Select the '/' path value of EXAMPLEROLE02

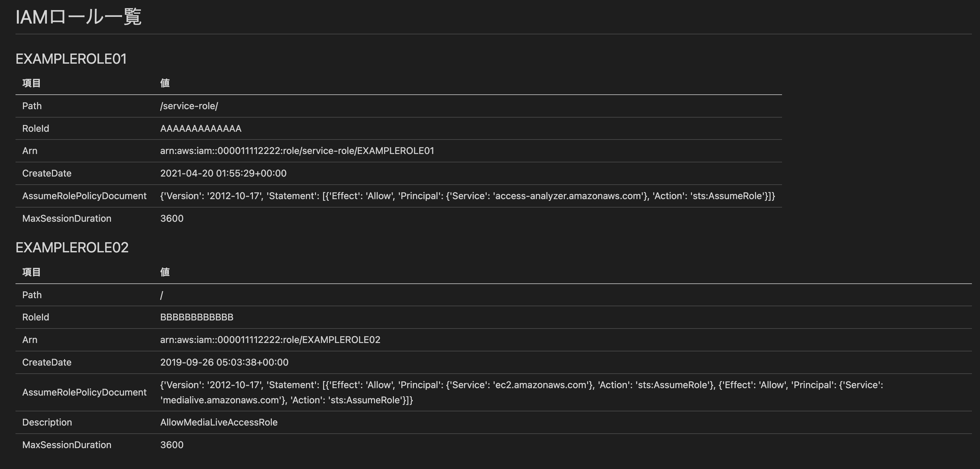click(x=162, y=295)
